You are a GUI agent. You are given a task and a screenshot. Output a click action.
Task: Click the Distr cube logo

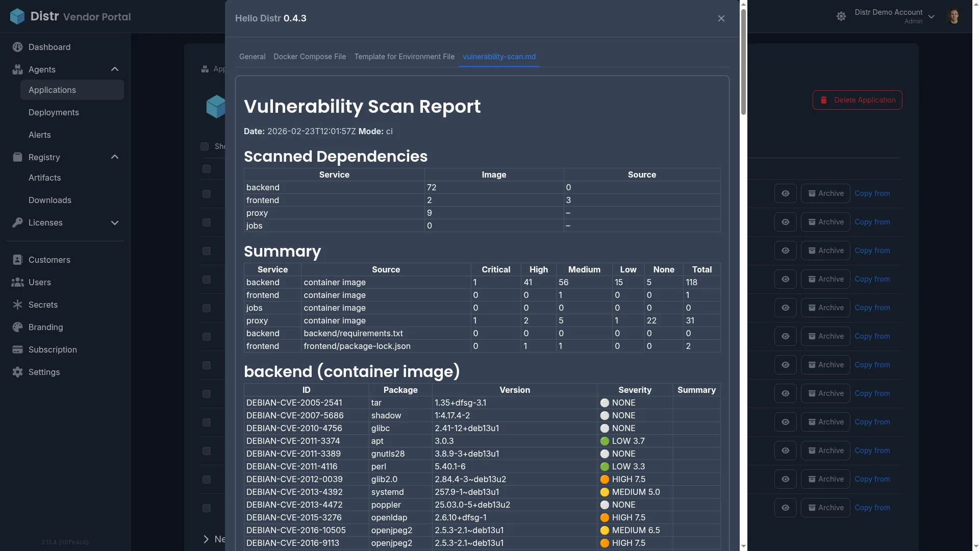coord(17,16)
